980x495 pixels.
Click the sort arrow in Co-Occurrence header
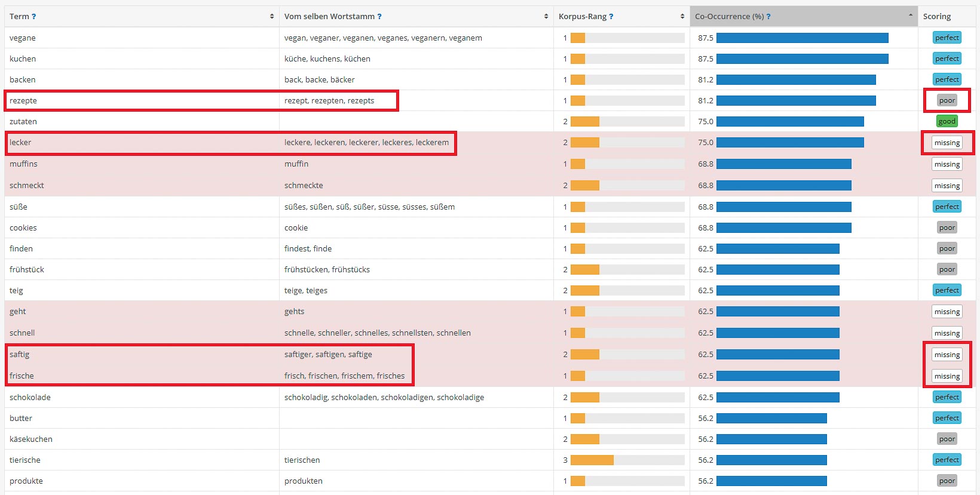point(910,16)
